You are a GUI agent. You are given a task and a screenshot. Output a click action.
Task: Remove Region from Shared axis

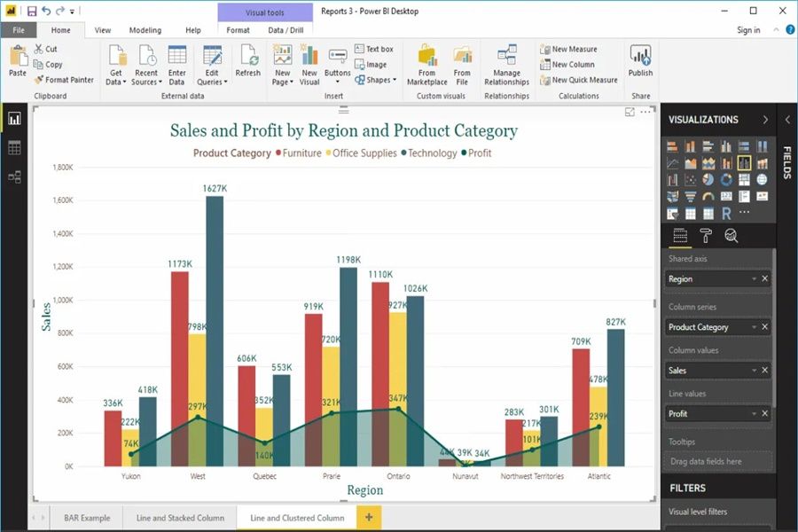[764, 279]
